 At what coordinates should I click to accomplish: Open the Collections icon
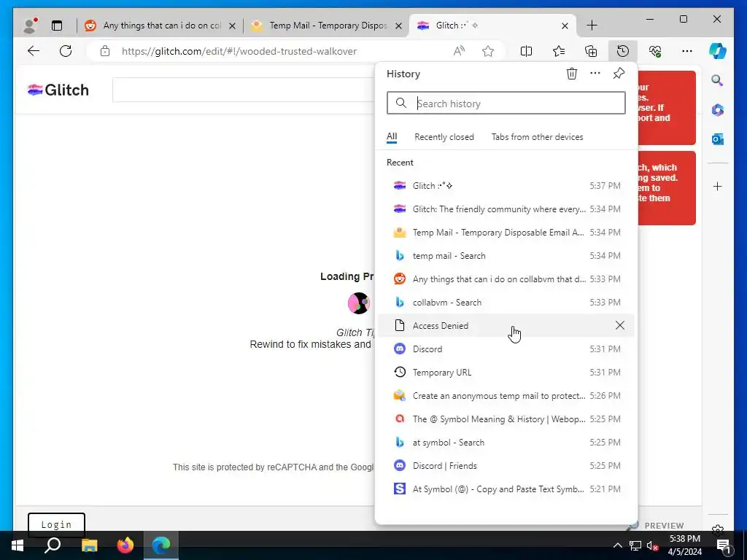591,51
